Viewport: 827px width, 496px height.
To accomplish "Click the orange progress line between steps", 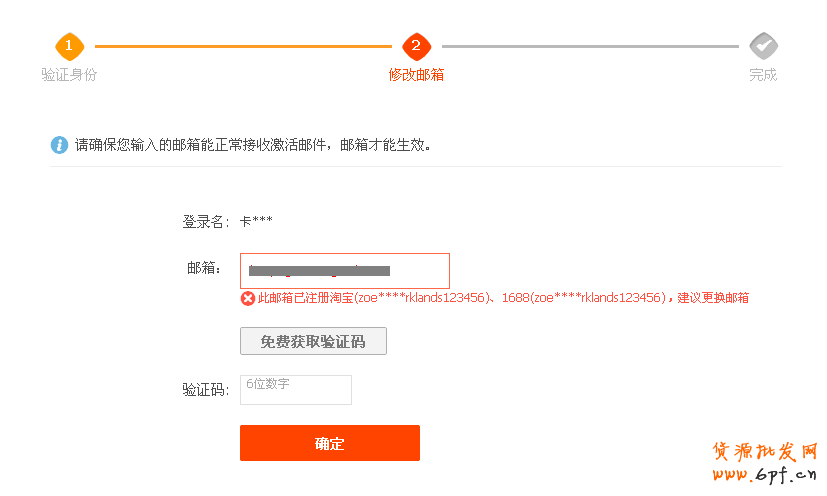I will (x=242, y=46).
